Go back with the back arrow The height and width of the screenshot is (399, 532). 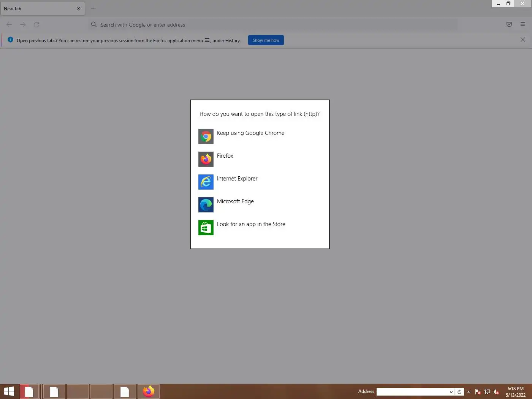9,25
